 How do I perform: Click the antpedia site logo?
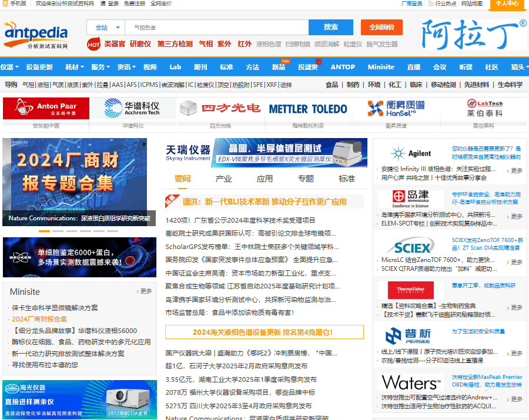36,35
